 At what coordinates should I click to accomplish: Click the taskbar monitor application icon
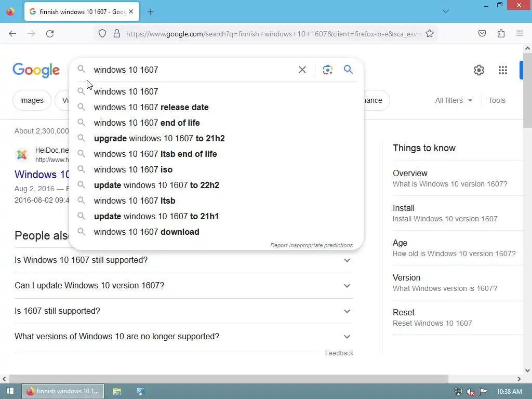pos(140,391)
